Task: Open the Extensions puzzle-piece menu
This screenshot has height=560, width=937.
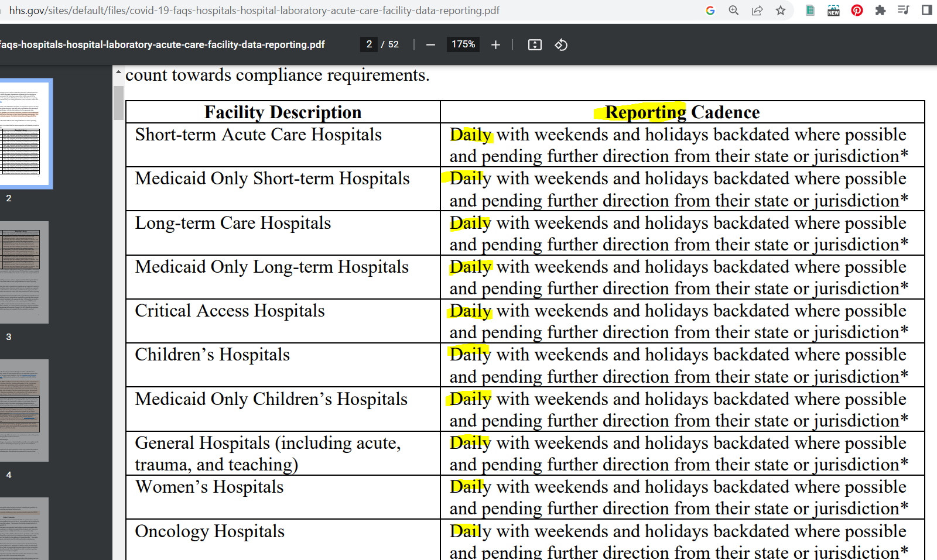Action: click(880, 11)
